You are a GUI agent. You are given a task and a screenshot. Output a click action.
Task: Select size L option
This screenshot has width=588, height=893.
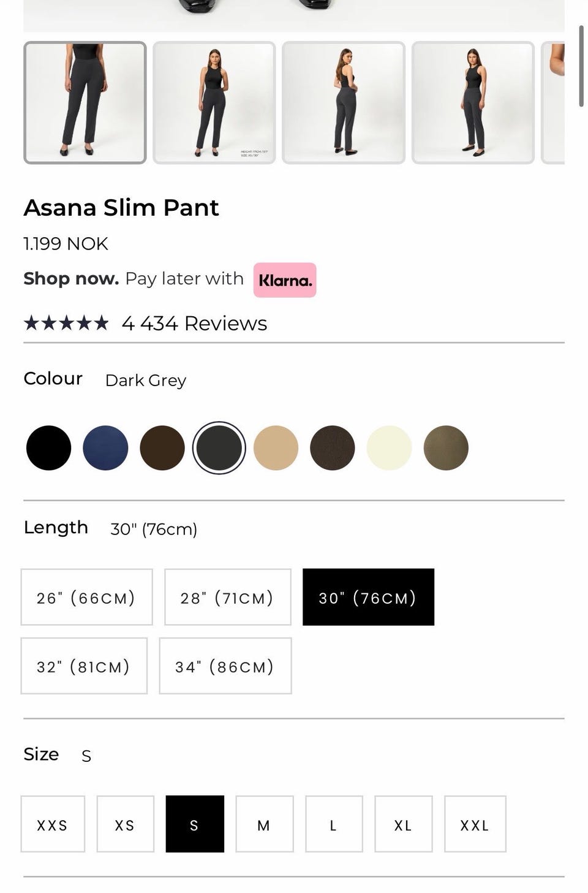(x=334, y=824)
